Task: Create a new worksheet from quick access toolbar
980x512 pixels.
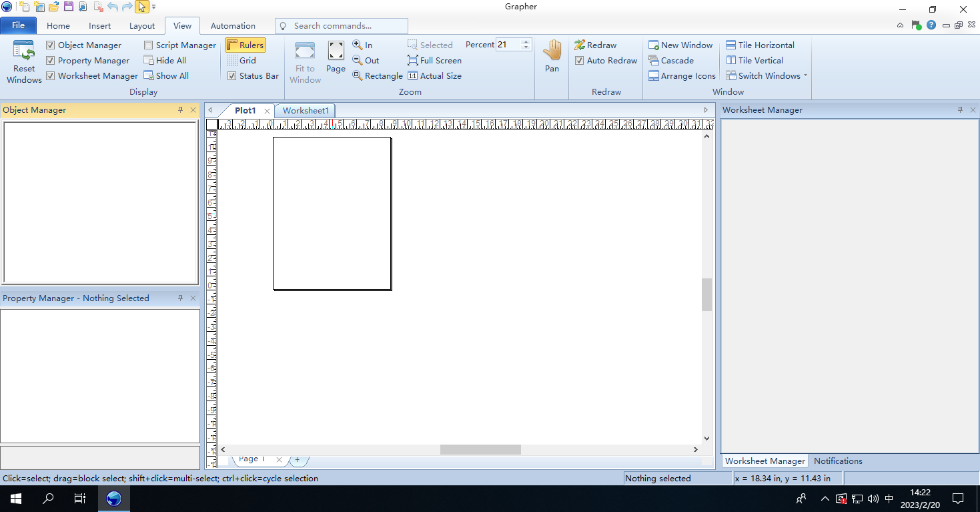Action: pyautogui.click(x=39, y=7)
